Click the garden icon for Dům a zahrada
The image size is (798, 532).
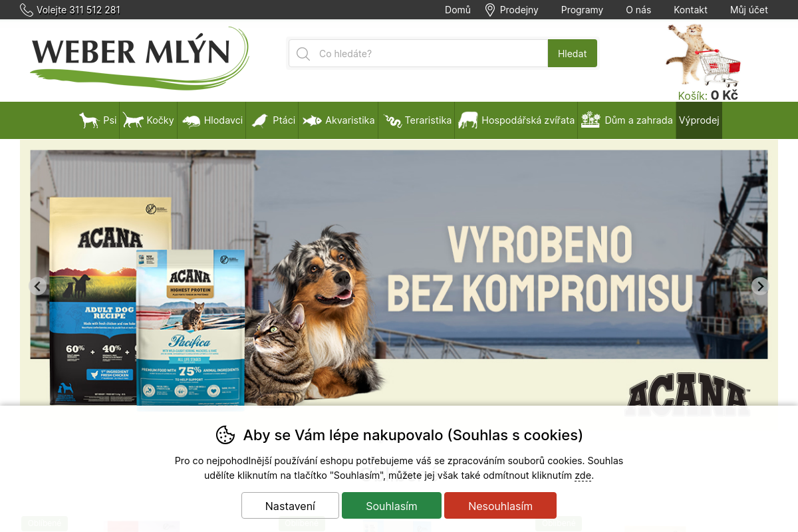tap(591, 120)
